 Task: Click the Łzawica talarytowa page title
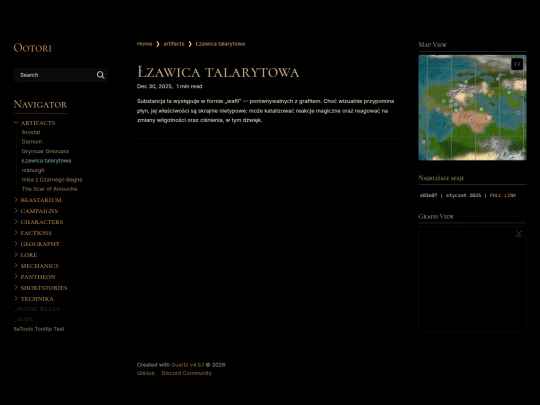pos(218,72)
